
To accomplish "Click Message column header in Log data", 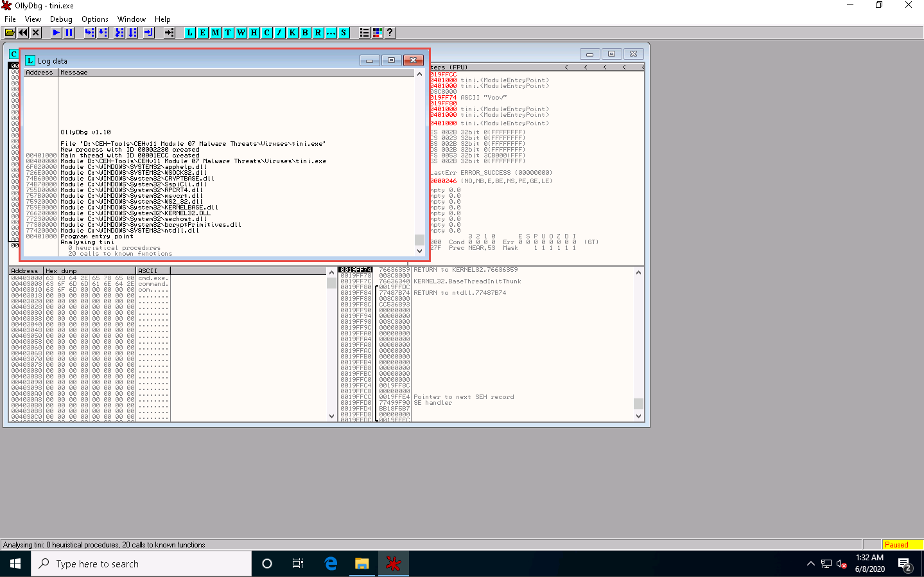I will (x=237, y=73).
